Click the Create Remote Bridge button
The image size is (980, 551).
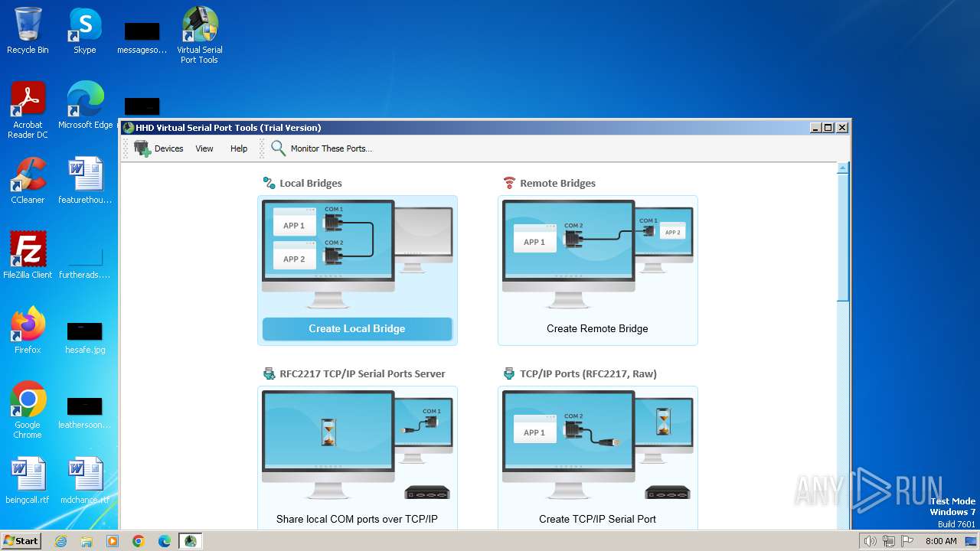597,329
